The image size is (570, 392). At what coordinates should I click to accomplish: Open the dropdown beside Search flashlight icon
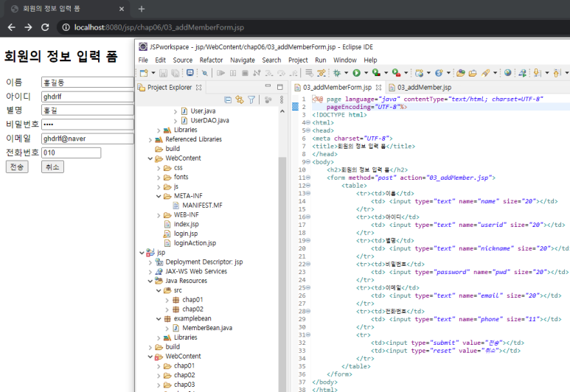click(495, 73)
